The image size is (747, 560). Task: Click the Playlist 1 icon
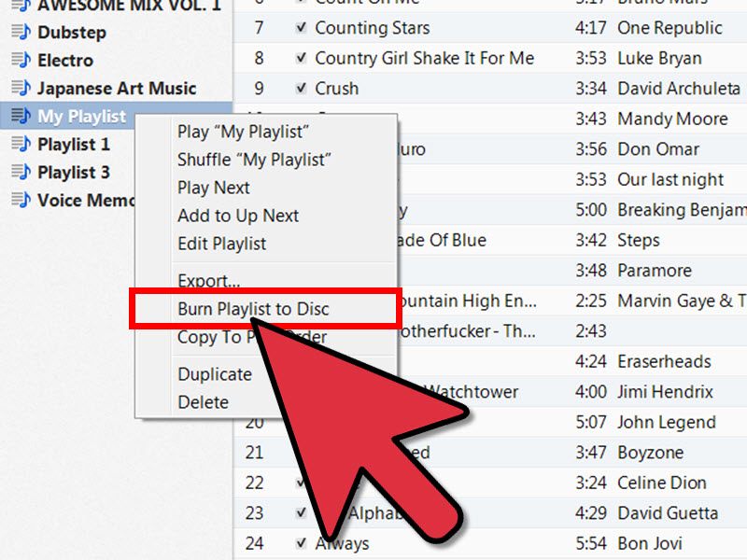(x=21, y=144)
